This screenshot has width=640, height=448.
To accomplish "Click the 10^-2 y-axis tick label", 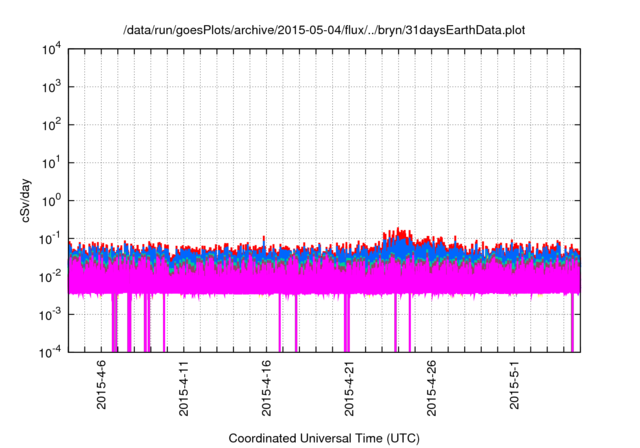I will pyautogui.click(x=50, y=277).
